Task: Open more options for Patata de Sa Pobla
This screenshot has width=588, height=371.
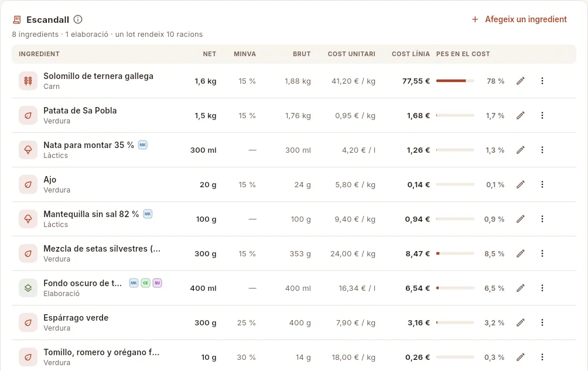Action: (542, 115)
